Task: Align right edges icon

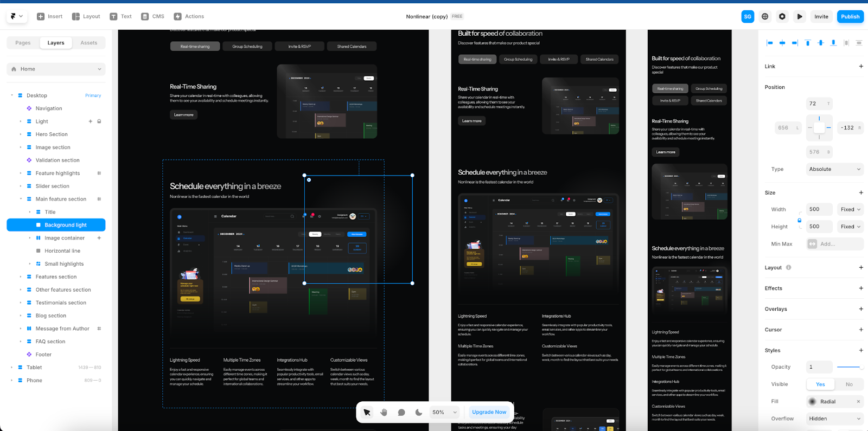Action: coord(795,43)
